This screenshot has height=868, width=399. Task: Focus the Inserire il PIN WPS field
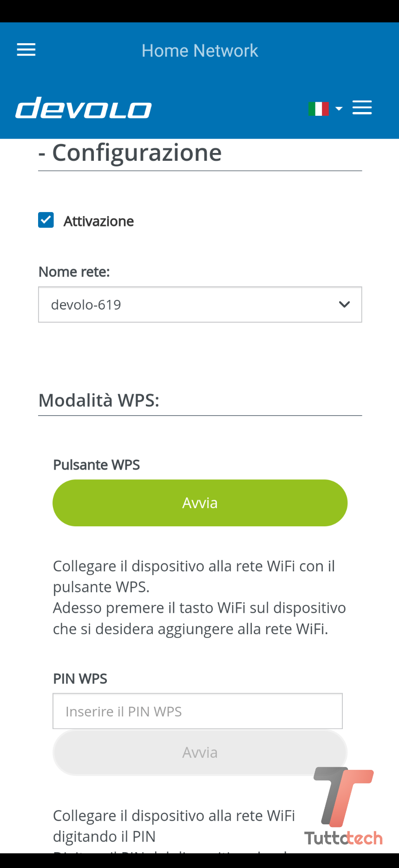[197, 711]
